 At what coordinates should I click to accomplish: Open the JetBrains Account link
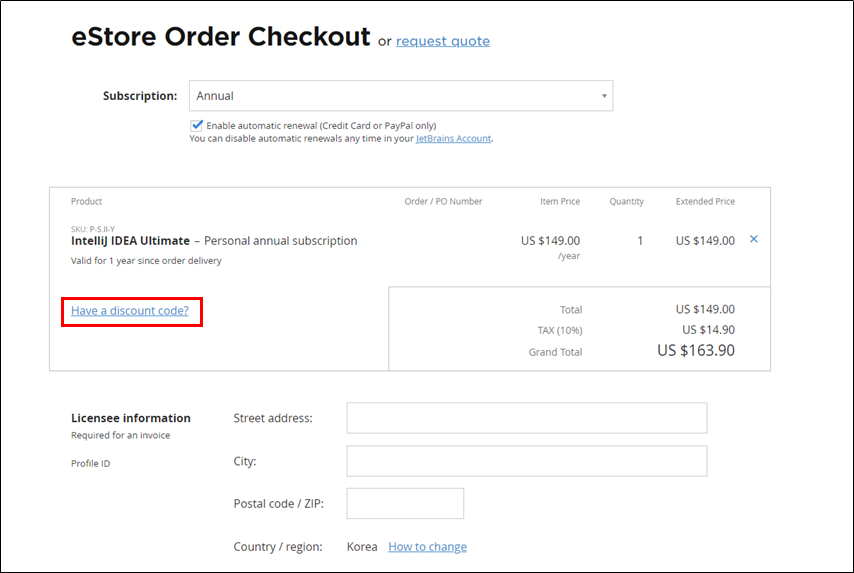[453, 138]
